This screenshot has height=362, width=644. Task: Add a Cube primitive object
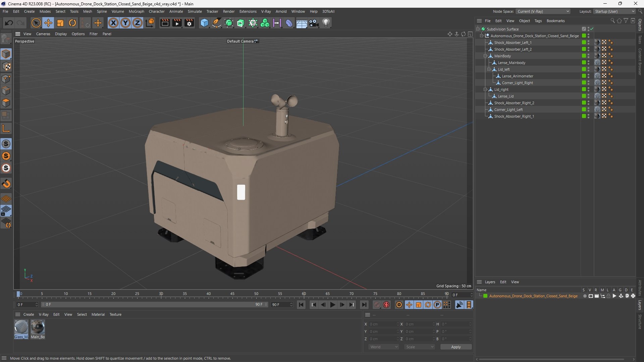pyautogui.click(x=204, y=23)
